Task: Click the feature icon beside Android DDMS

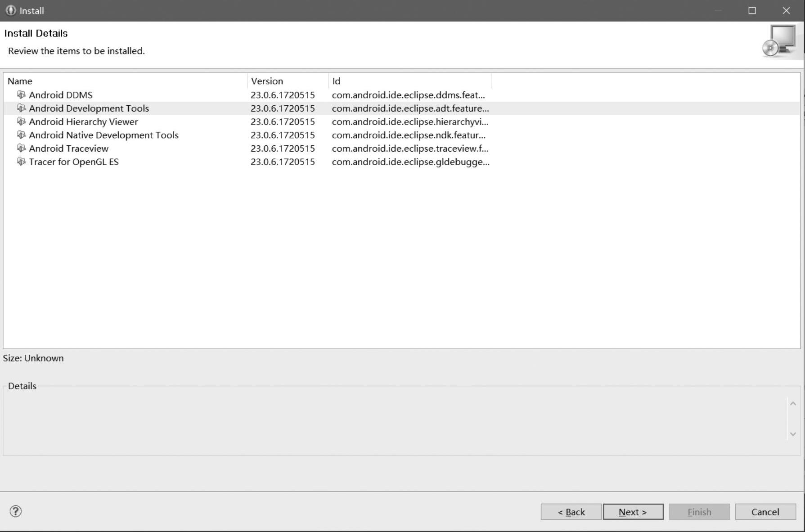Action: [21, 95]
